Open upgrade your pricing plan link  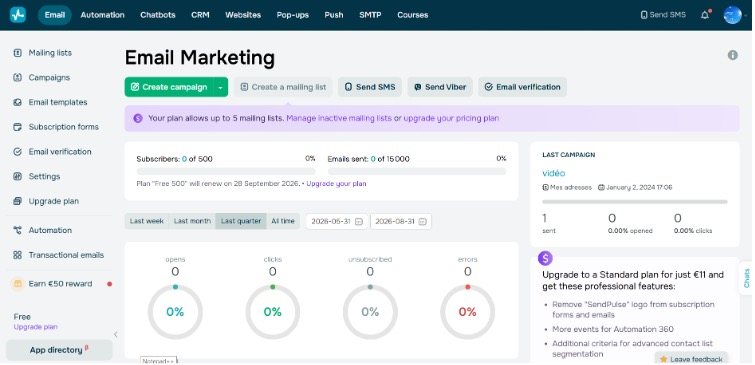451,118
